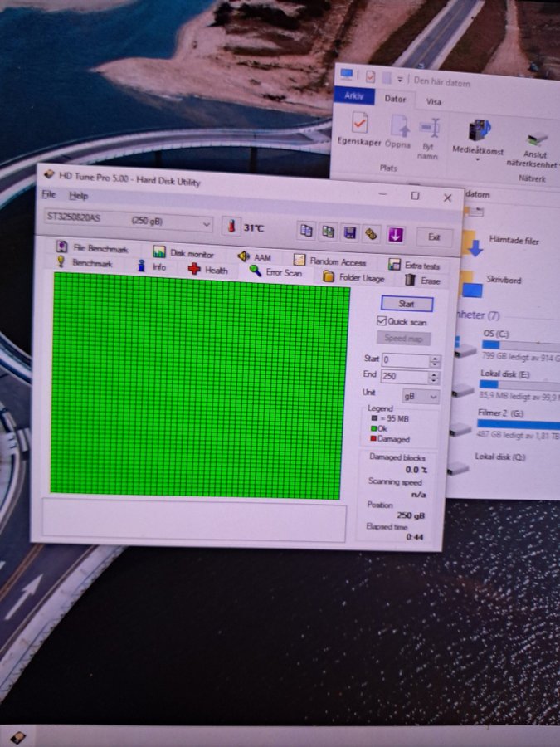Screen dimensions: 560x747
Task: Click the floppy disk save icon
Action: pos(349,233)
